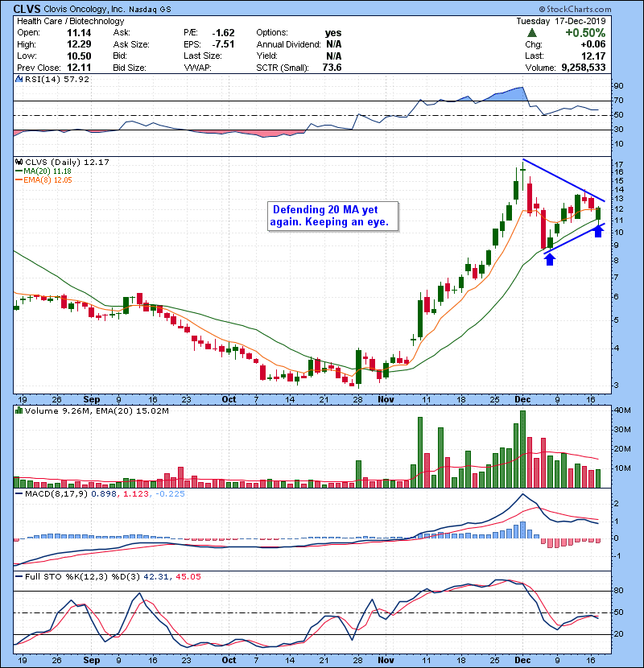Click the stochastic %K value 42.31

[156, 577]
